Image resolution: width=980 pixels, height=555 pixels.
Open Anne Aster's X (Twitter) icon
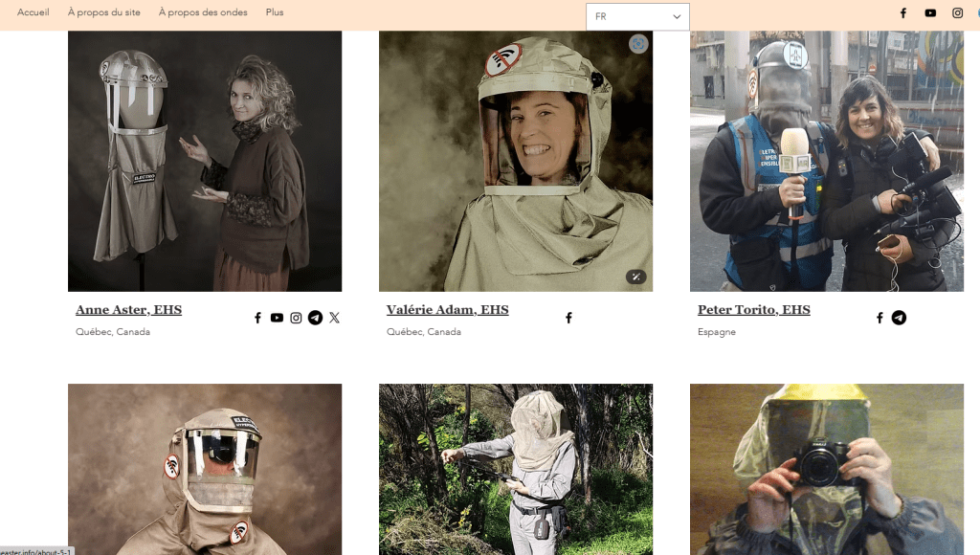(334, 318)
